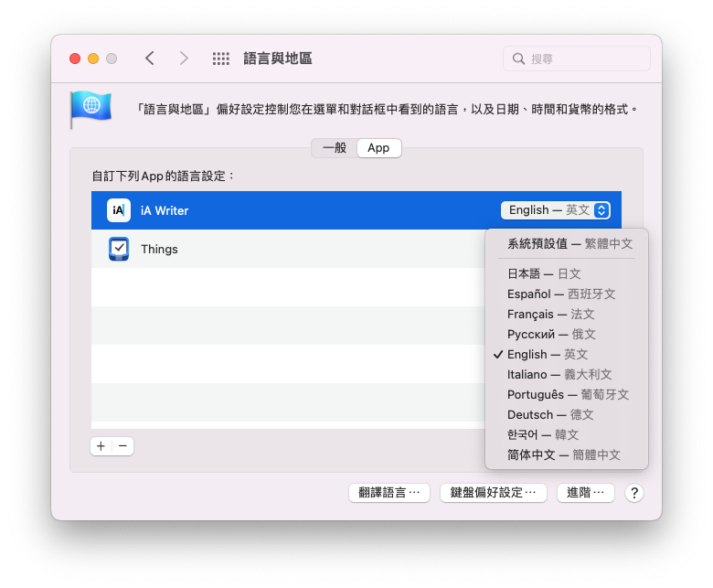The width and height of the screenshot is (713, 588).
Task: Click the Language & Region flag icon
Action: pos(90,109)
